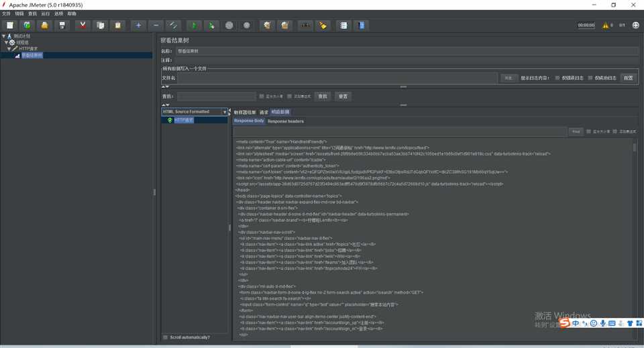Save the test plan with floppy icon

(x=62, y=25)
